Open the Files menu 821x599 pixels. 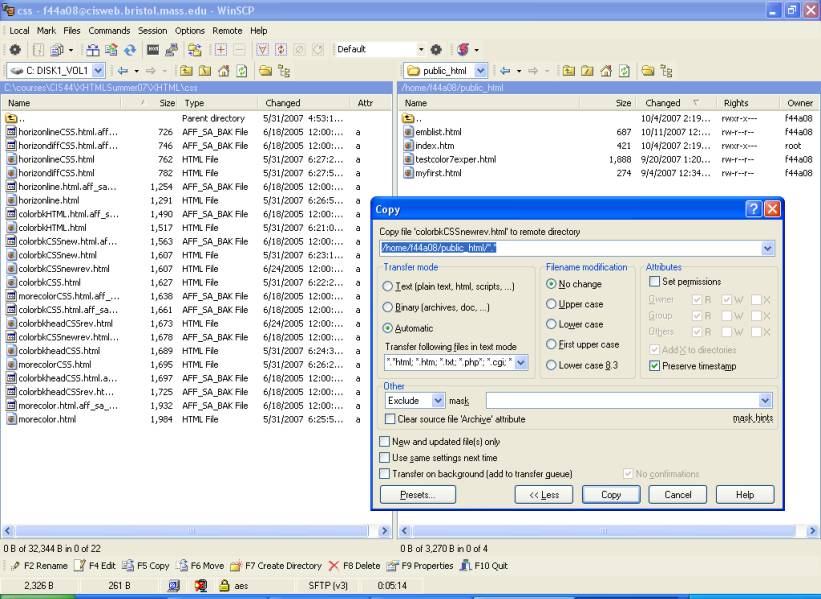[72, 31]
